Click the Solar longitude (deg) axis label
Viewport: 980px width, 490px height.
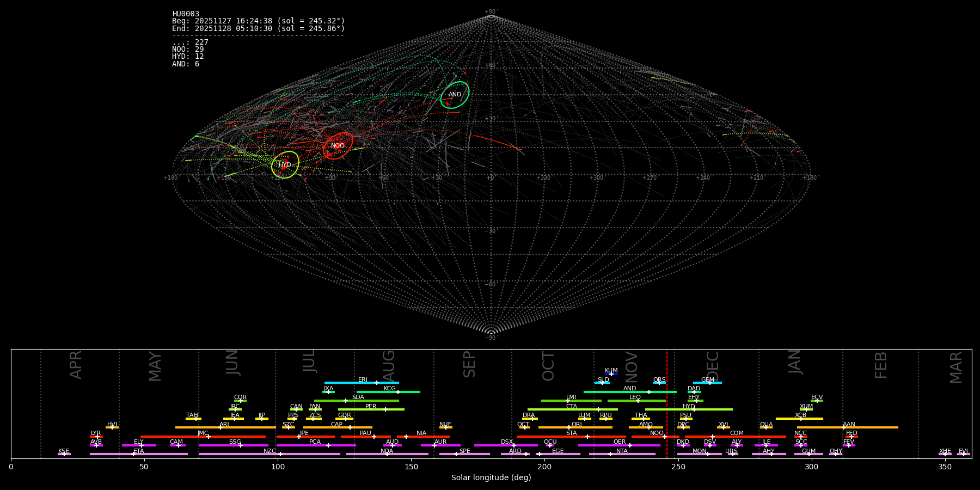pyautogui.click(x=491, y=477)
